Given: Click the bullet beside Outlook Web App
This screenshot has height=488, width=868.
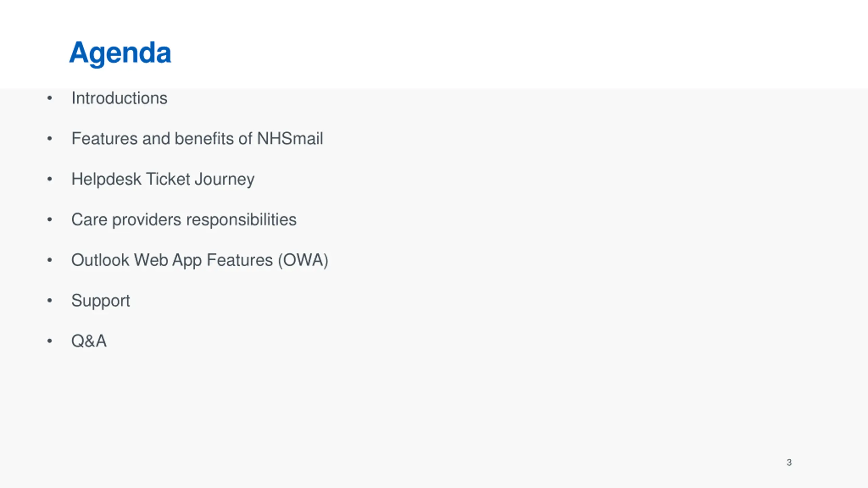Looking at the screenshot, I should [x=50, y=260].
